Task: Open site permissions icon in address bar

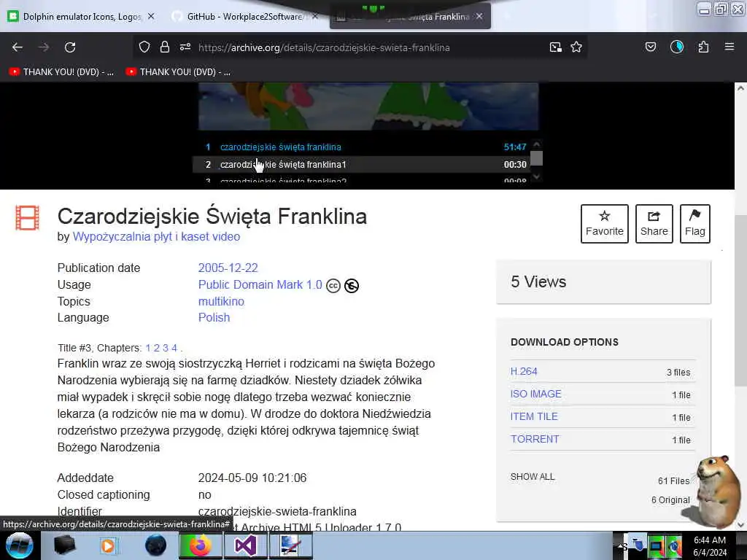Action: tap(185, 47)
